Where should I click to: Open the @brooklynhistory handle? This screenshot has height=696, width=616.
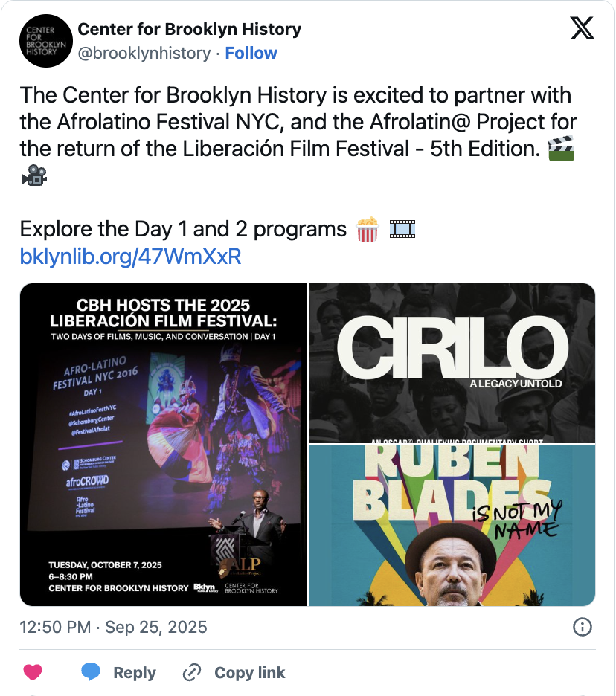(144, 54)
